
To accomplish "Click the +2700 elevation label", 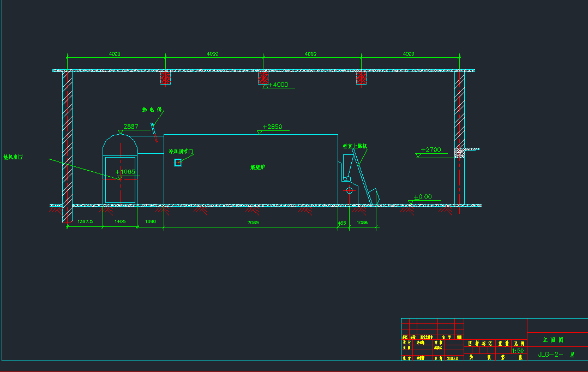I will pos(431,149).
